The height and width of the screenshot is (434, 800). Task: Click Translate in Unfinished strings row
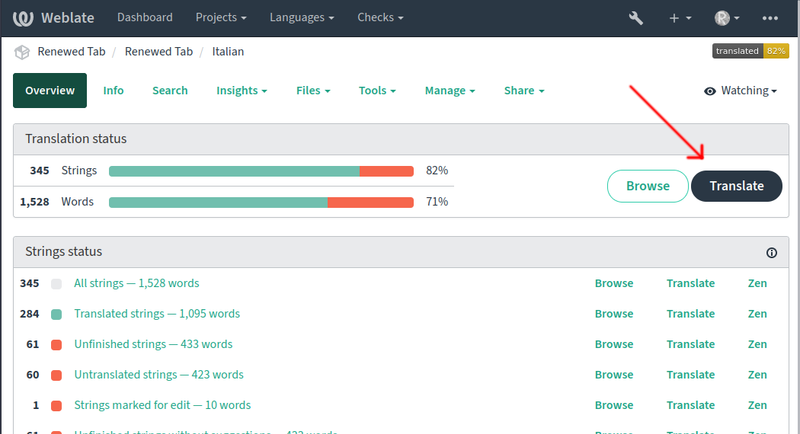coord(691,344)
